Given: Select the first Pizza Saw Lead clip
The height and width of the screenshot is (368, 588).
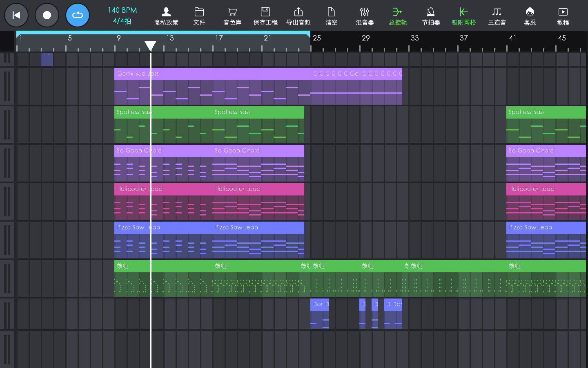Looking at the screenshot, I should [x=163, y=240].
